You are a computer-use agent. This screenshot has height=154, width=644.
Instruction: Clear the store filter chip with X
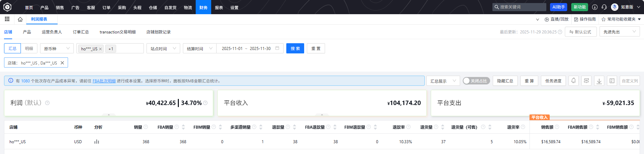(62, 63)
